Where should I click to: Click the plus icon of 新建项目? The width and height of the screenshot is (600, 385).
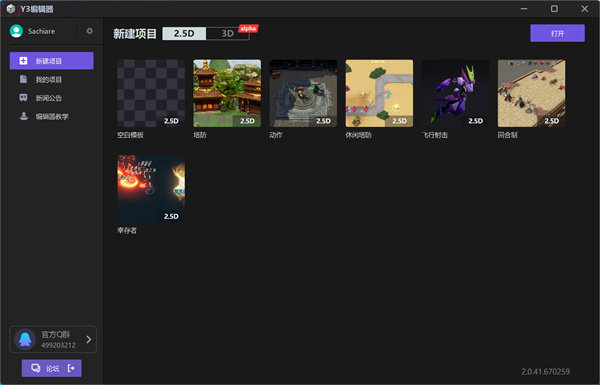click(23, 61)
